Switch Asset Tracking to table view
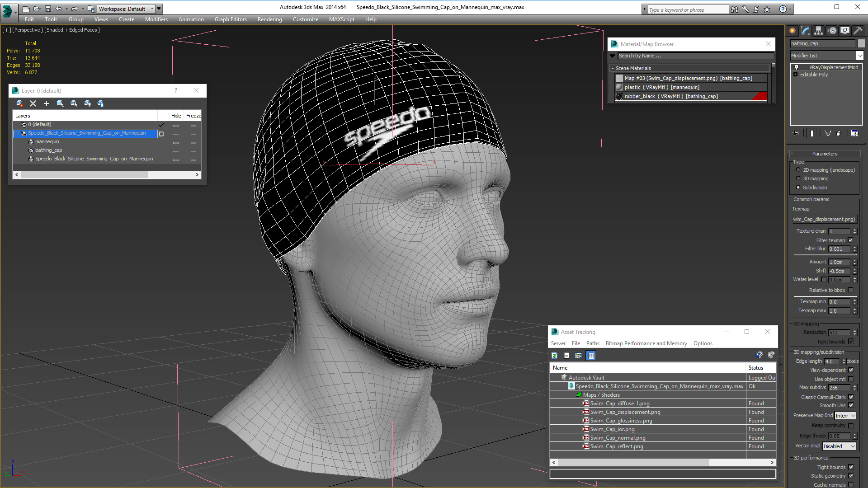The height and width of the screenshot is (488, 868). 591,356
